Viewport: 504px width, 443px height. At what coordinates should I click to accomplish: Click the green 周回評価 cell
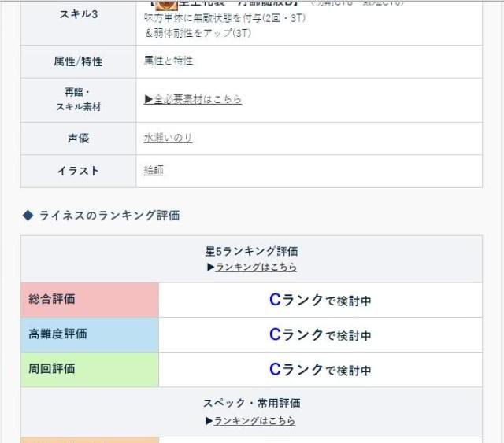pyautogui.click(x=89, y=369)
